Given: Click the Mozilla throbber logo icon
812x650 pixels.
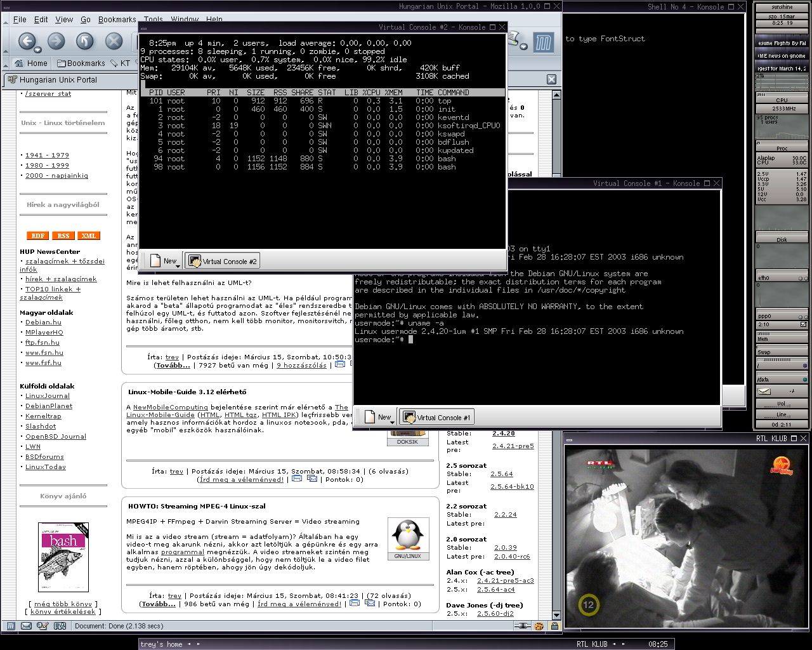Looking at the screenshot, I should pyautogui.click(x=544, y=43).
